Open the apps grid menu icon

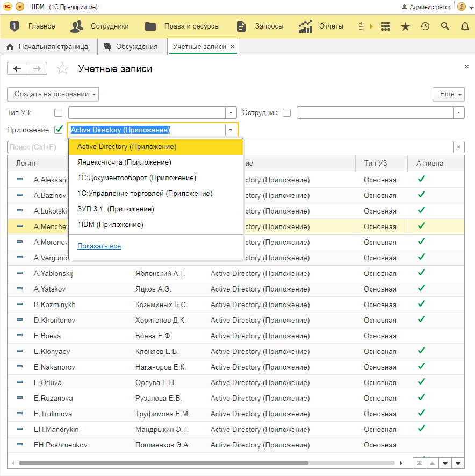tap(385, 26)
